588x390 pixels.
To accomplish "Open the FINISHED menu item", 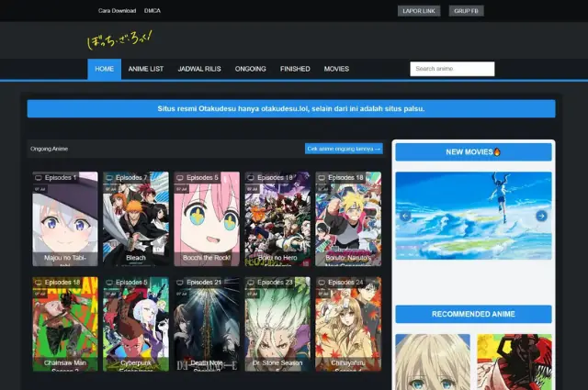I will pyautogui.click(x=295, y=69).
